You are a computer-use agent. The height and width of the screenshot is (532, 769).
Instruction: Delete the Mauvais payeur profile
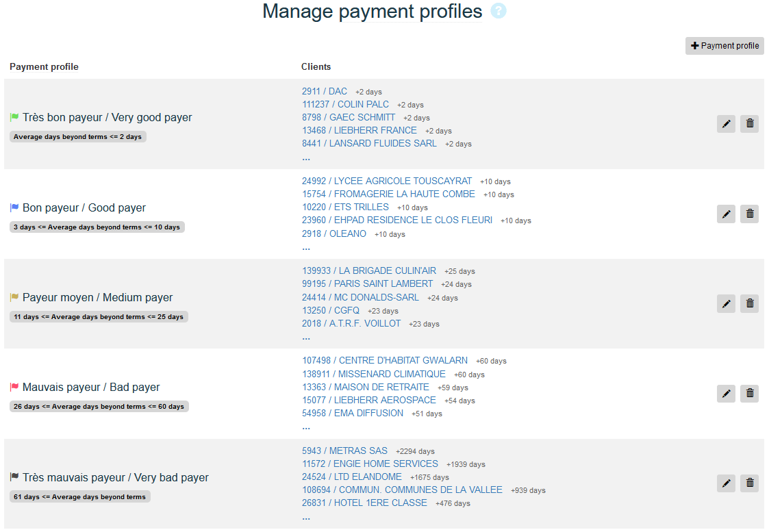point(749,394)
